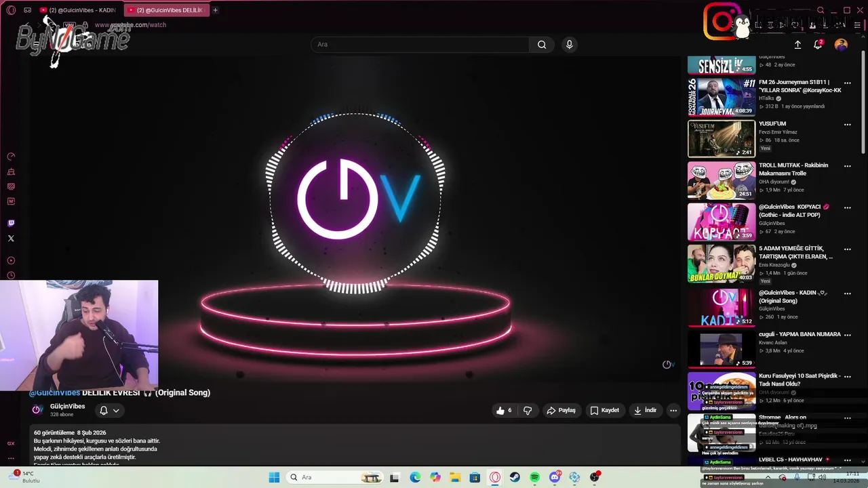
Task: Open a new browser tab with plus
Action: coord(215,10)
